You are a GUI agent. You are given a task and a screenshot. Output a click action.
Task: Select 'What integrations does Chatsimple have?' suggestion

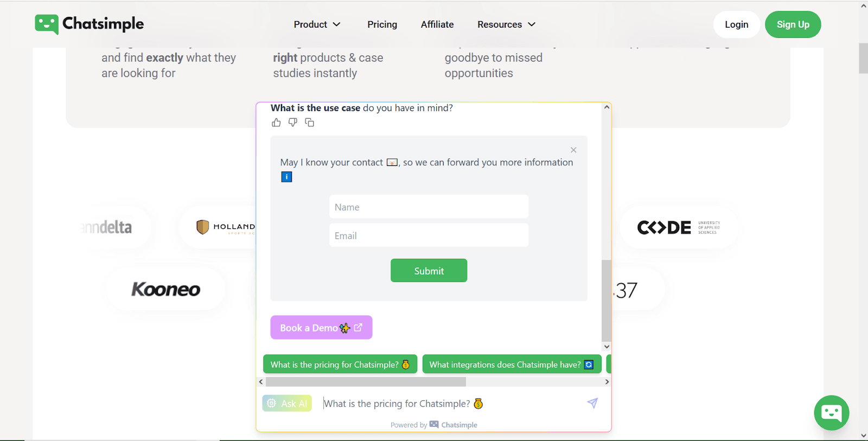[x=511, y=365]
